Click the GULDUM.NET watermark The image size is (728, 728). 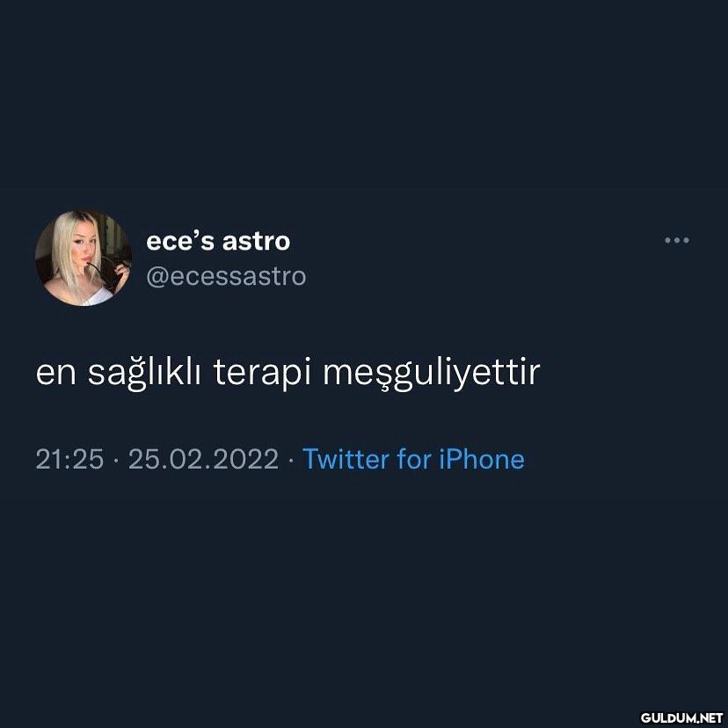tap(681, 717)
